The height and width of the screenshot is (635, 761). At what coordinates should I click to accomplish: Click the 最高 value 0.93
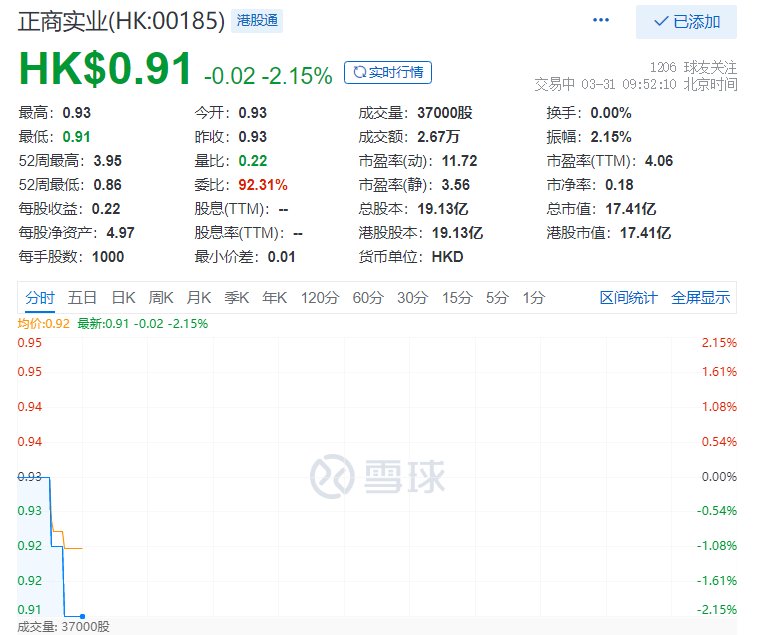pyautogui.click(x=77, y=113)
